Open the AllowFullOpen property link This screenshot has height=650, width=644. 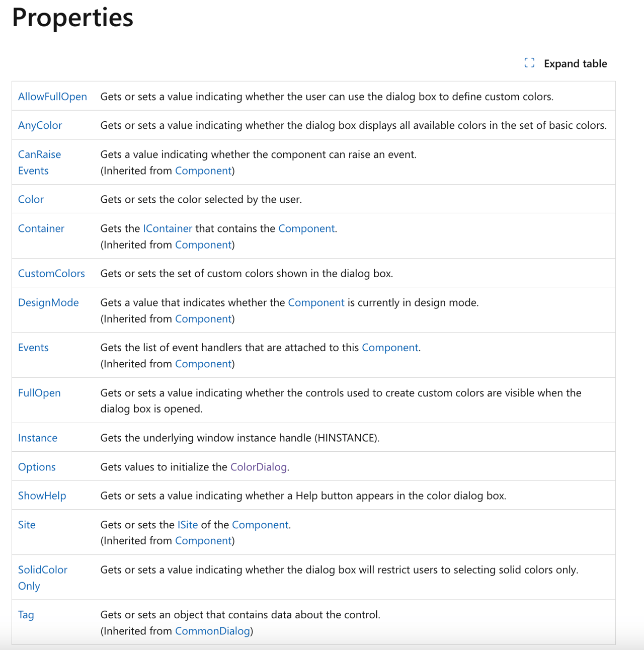(x=52, y=97)
